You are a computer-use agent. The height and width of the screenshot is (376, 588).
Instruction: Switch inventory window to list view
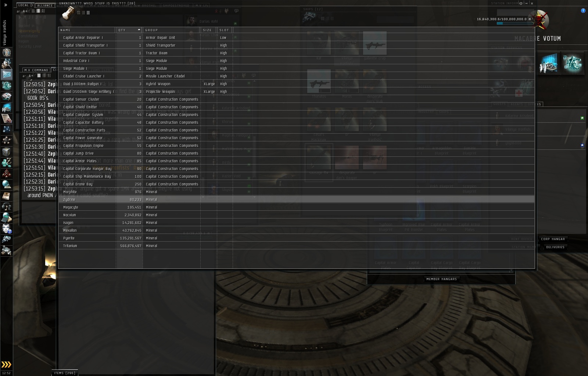point(88,12)
